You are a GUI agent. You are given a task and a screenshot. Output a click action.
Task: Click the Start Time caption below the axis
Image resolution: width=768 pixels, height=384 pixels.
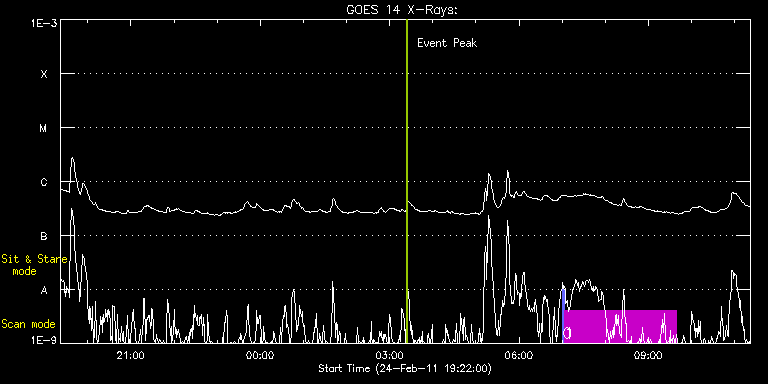point(405,368)
